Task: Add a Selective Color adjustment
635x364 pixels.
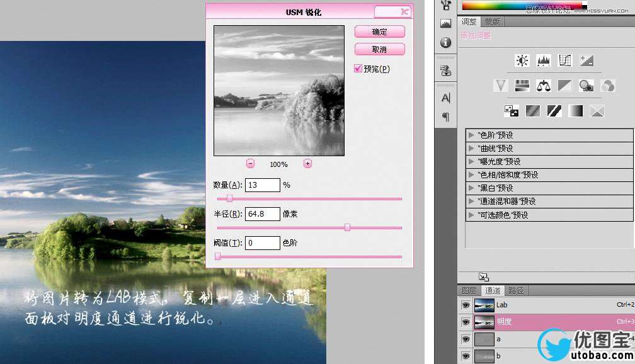Action: coord(597,111)
